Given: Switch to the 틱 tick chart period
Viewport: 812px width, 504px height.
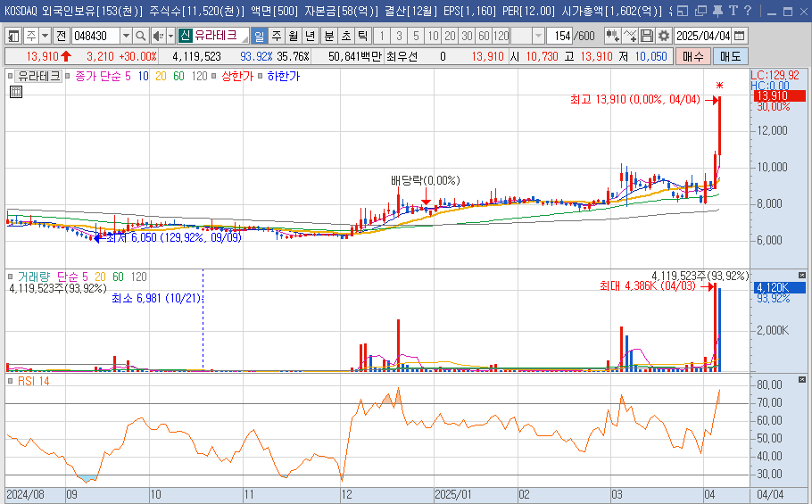Looking at the screenshot, I should coord(363,36).
